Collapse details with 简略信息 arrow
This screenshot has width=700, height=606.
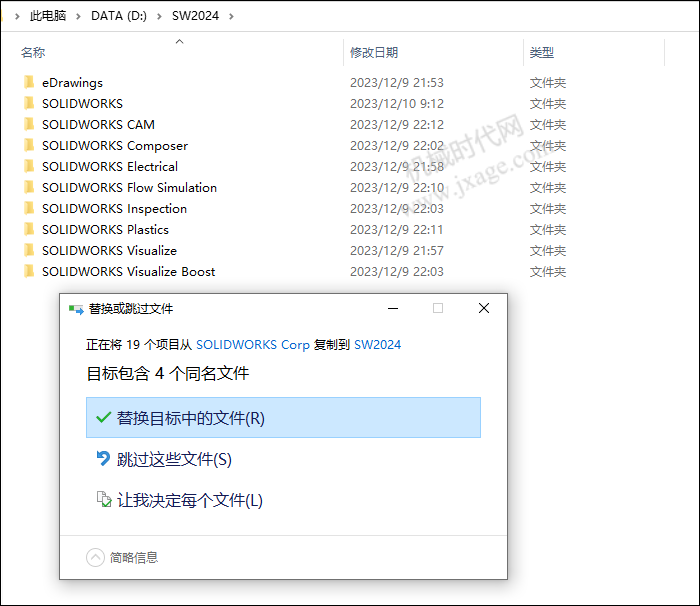point(95,557)
